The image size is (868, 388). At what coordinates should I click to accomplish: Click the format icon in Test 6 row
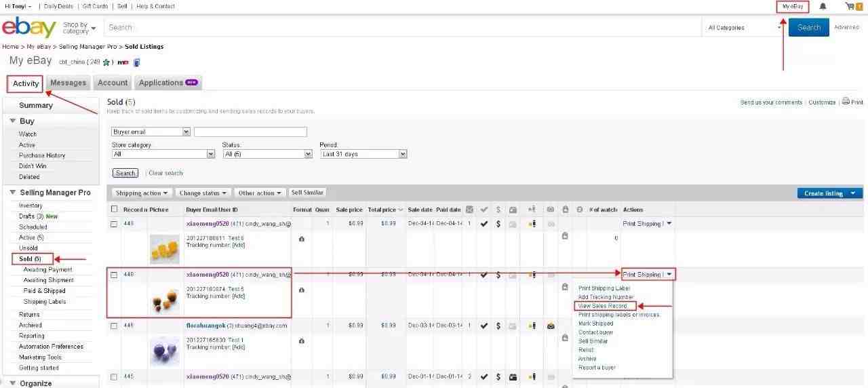click(x=302, y=239)
